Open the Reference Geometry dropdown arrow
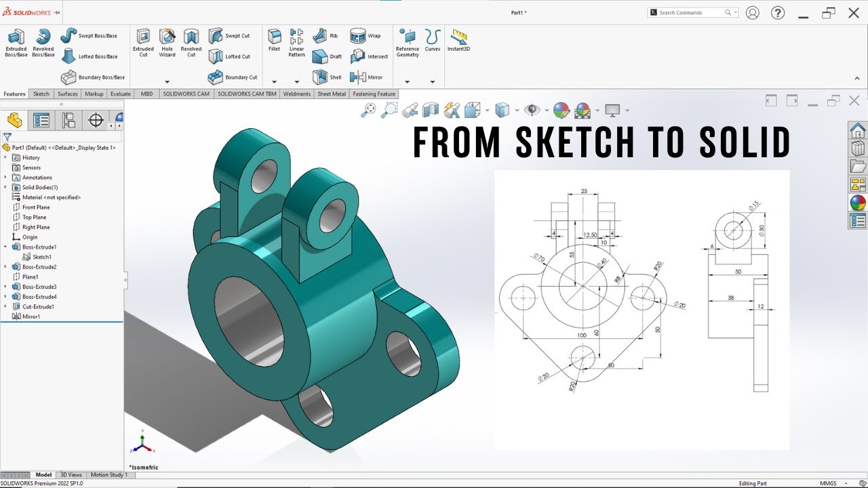Image resolution: width=868 pixels, height=488 pixels. (x=408, y=82)
